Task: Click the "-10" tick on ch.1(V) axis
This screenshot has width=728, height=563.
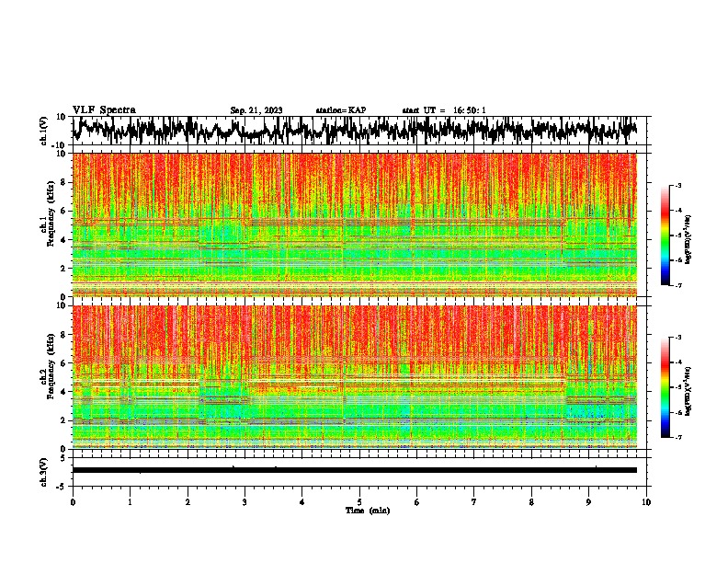Action: (60, 145)
